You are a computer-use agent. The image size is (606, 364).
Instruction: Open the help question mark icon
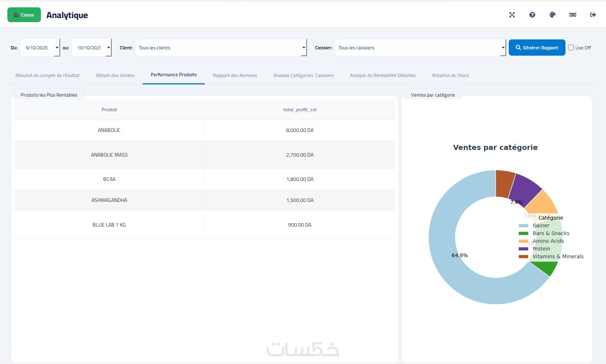pos(532,15)
